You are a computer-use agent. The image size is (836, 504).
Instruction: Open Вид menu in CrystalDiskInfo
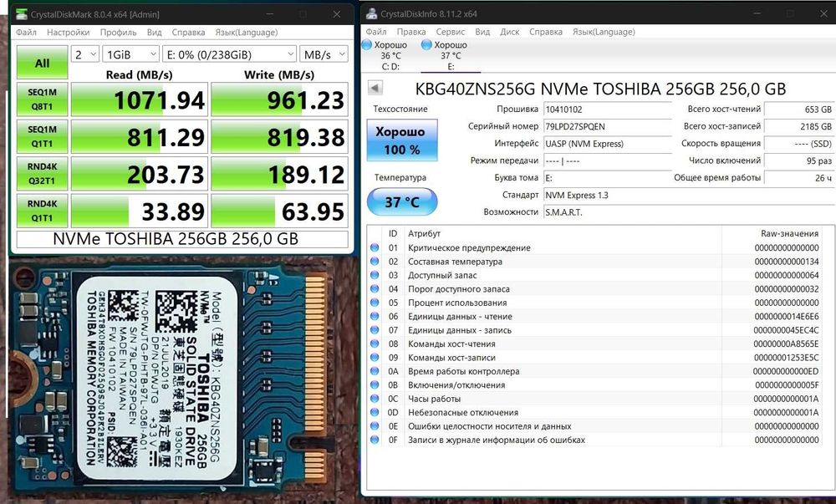point(482,32)
